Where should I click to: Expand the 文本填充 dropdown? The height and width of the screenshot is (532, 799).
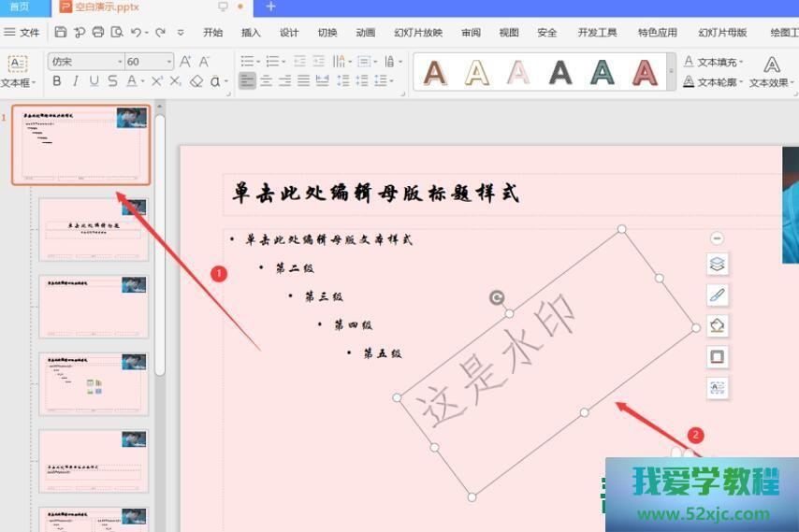741,63
